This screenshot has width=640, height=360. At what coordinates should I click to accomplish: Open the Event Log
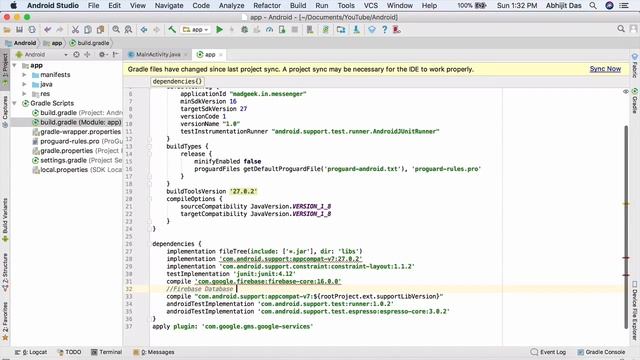[548, 352]
